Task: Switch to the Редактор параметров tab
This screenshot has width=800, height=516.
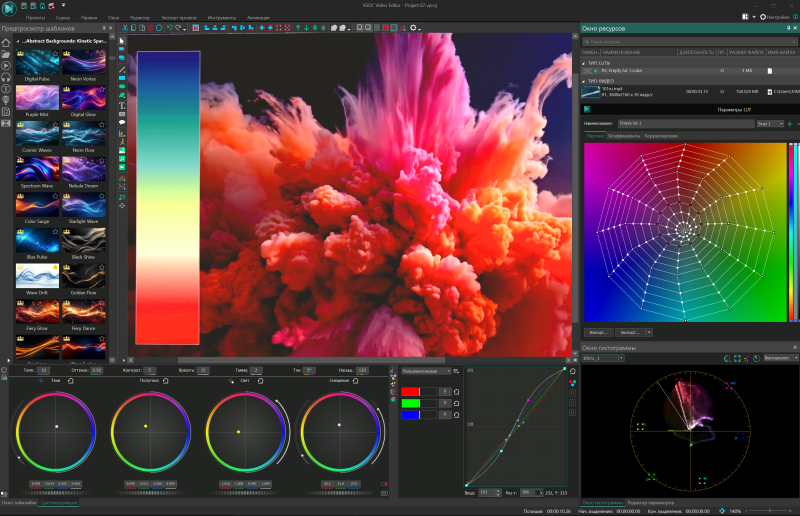Action: (651, 503)
